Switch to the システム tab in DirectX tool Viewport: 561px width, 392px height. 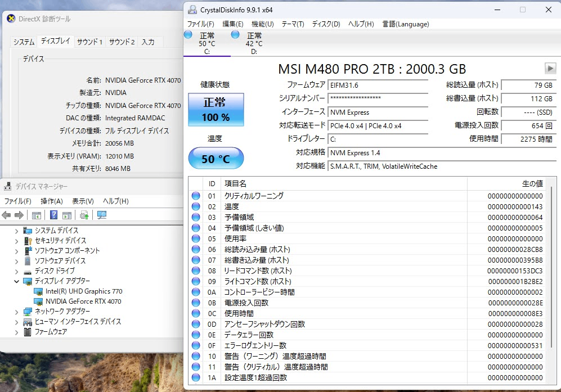(24, 42)
